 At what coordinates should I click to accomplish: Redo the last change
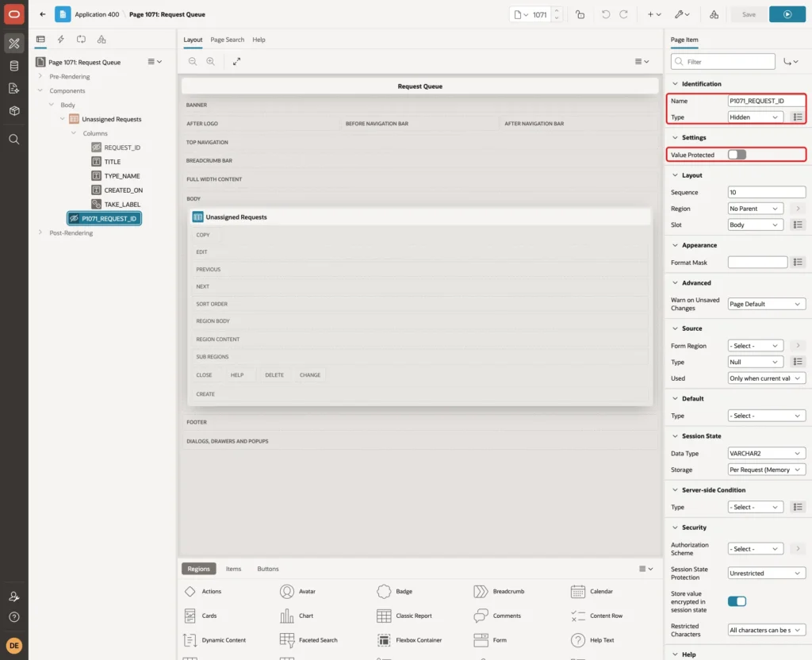coord(623,14)
